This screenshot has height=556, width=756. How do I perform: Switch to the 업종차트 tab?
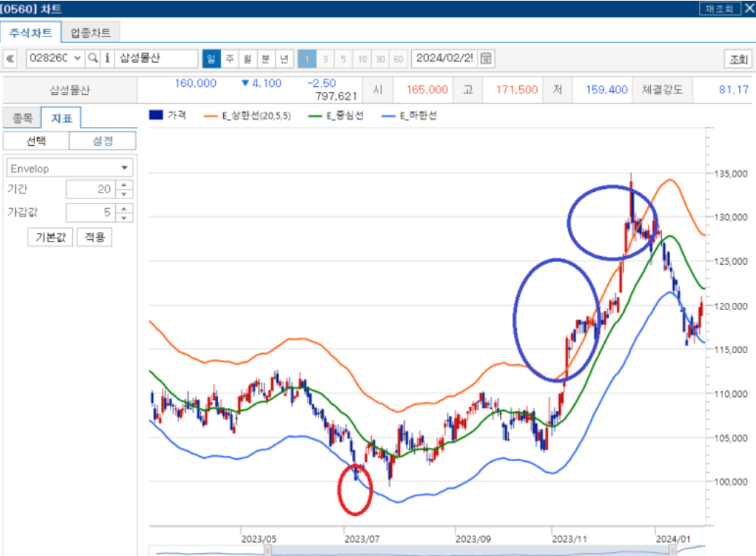pyautogui.click(x=90, y=33)
